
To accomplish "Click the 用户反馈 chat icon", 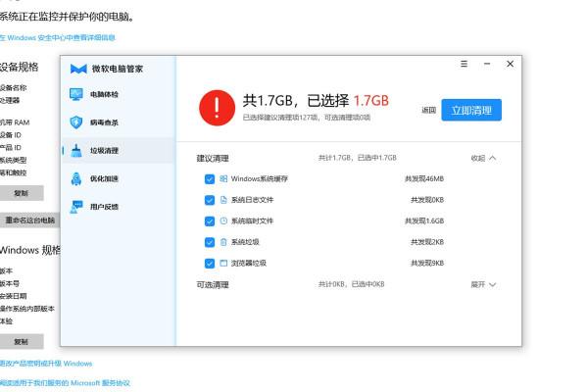I will [x=76, y=207].
